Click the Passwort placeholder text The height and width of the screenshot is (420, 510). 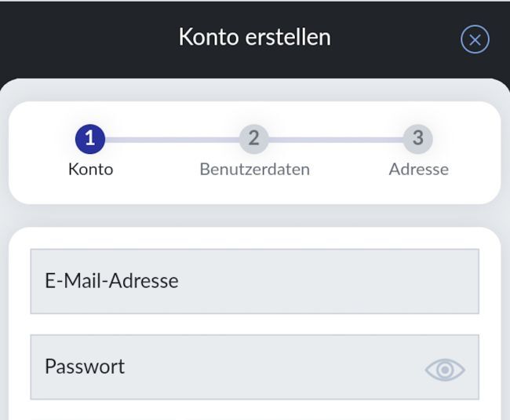[85, 367]
